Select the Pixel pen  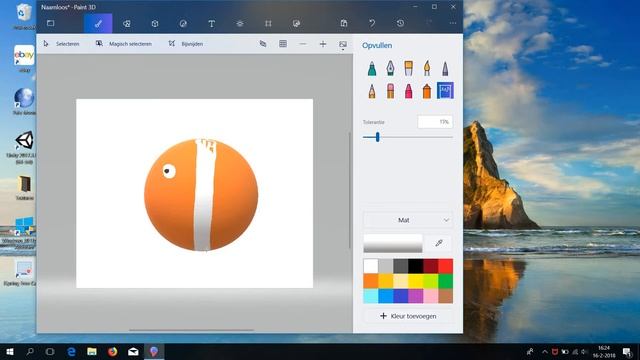(445, 68)
